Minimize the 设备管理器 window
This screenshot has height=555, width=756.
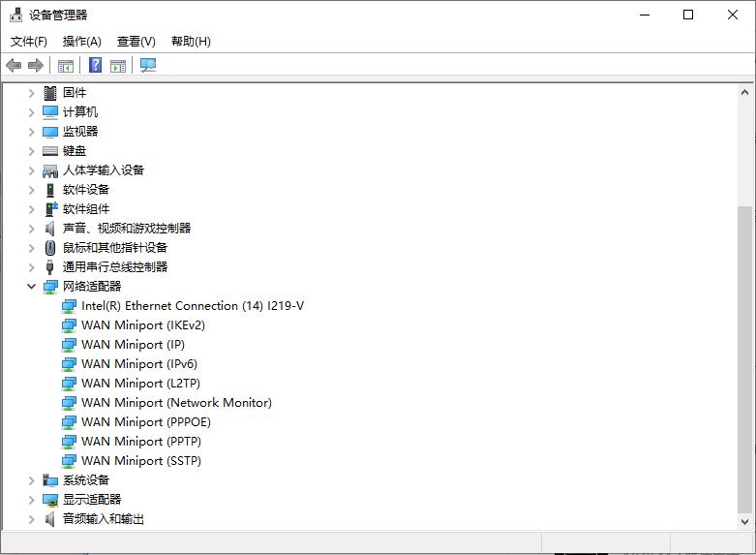pos(645,15)
